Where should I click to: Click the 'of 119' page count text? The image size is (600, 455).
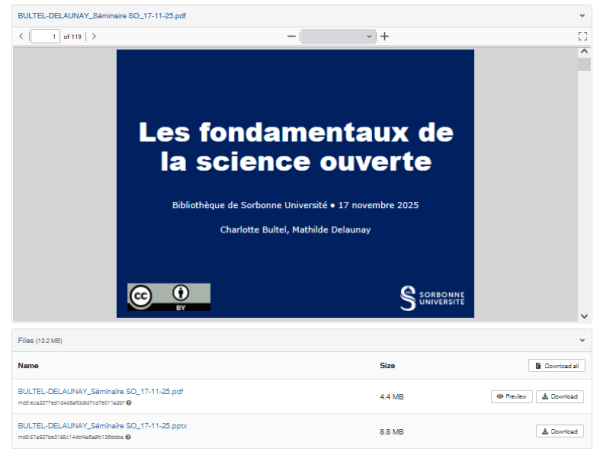[x=72, y=37]
